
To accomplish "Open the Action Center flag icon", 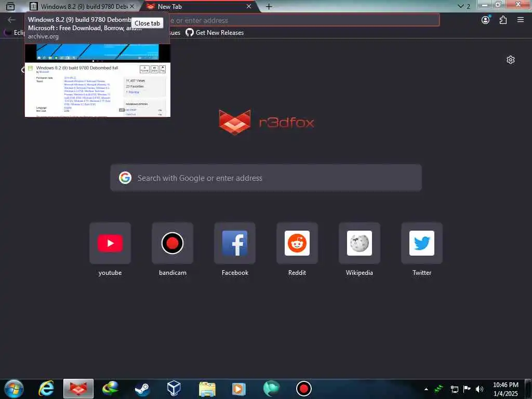I will [x=467, y=389].
